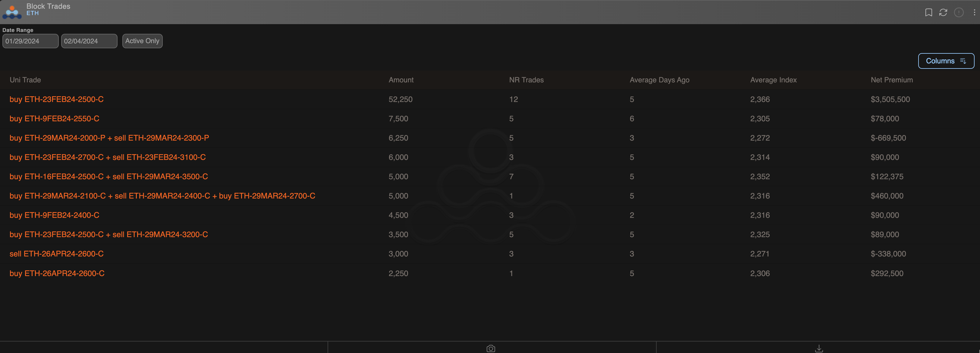
Task: Refresh the Block Trades data
Action: 943,12
